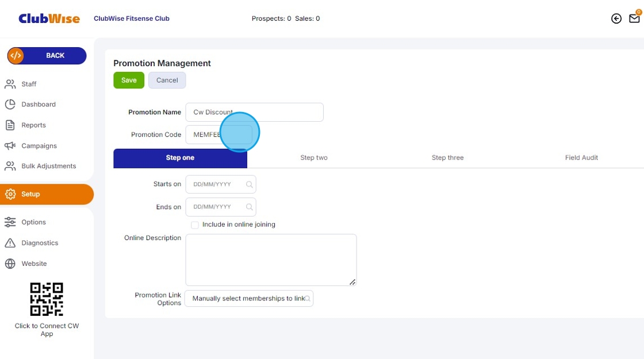
Task: Open the mail envelope icon with badge
Action: (x=635, y=18)
